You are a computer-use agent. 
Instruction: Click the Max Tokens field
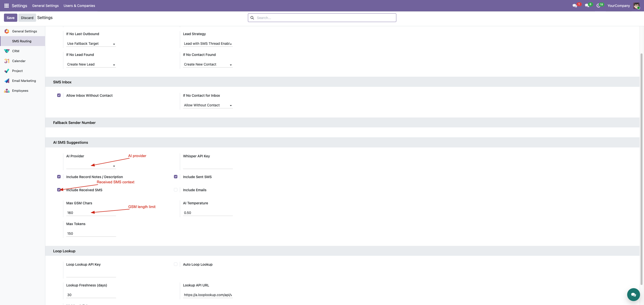tap(91, 234)
